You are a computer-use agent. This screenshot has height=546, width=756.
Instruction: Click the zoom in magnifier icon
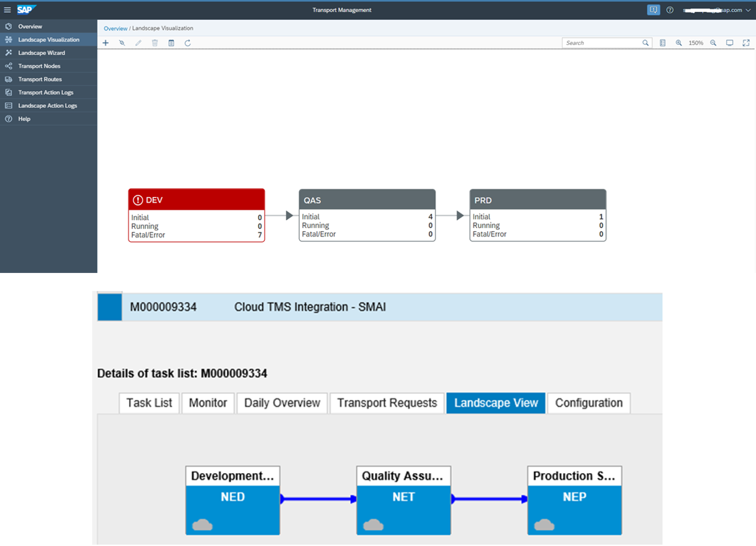pyautogui.click(x=679, y=43)
